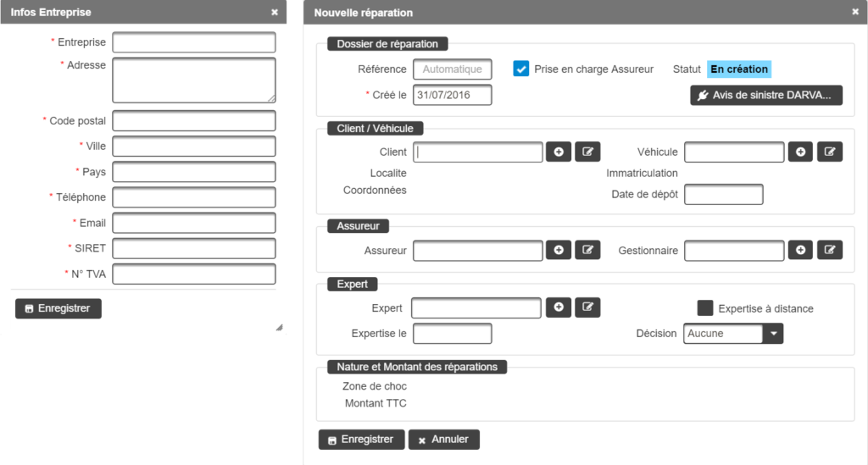Viewport: 868px width, 465px height.
Task: Click Avis de sinistre DARVA button
Action: 766,95
